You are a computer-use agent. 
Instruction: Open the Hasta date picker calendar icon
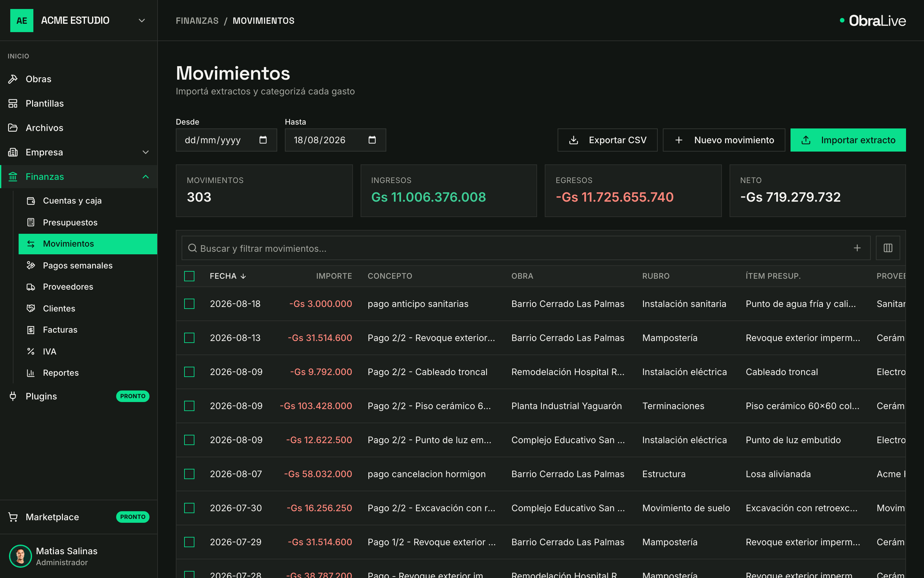[x=372, y=140]
